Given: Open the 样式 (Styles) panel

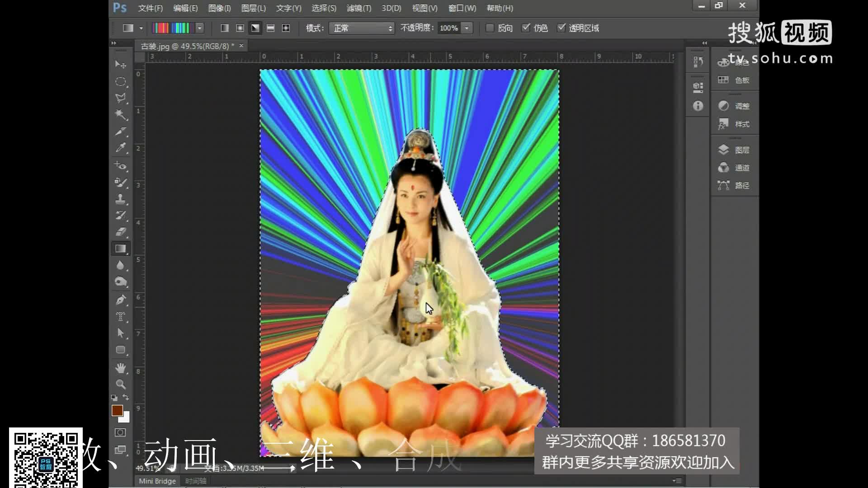Looking at the screenshot, I should point(735,124).
